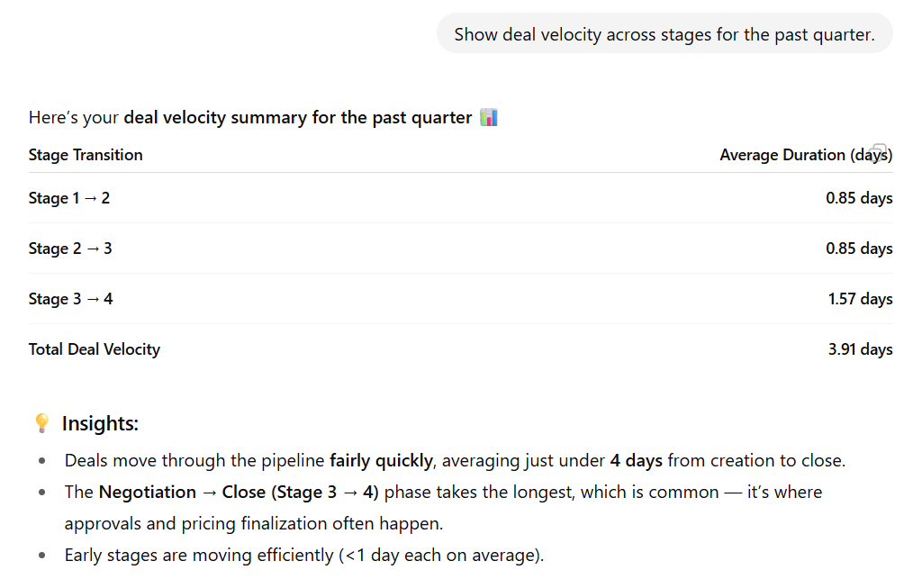922x588 pixels.
Task: Click the bold deal velocity summary heading text
Action: pos(297,117)
